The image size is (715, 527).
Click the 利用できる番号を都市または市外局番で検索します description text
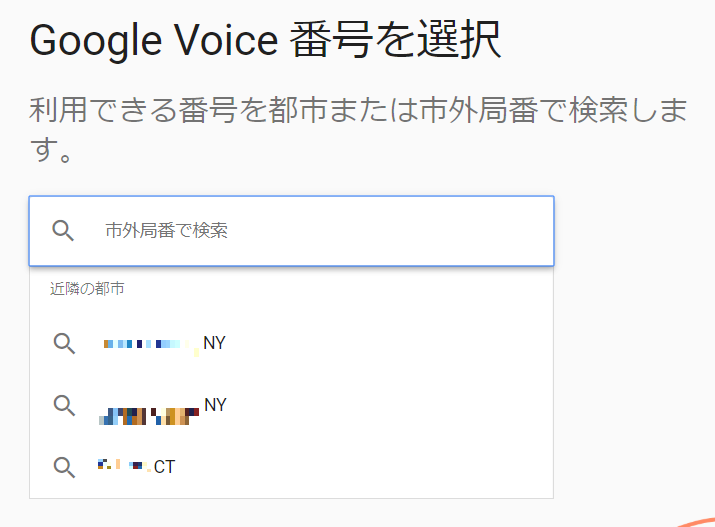(358, 130)
